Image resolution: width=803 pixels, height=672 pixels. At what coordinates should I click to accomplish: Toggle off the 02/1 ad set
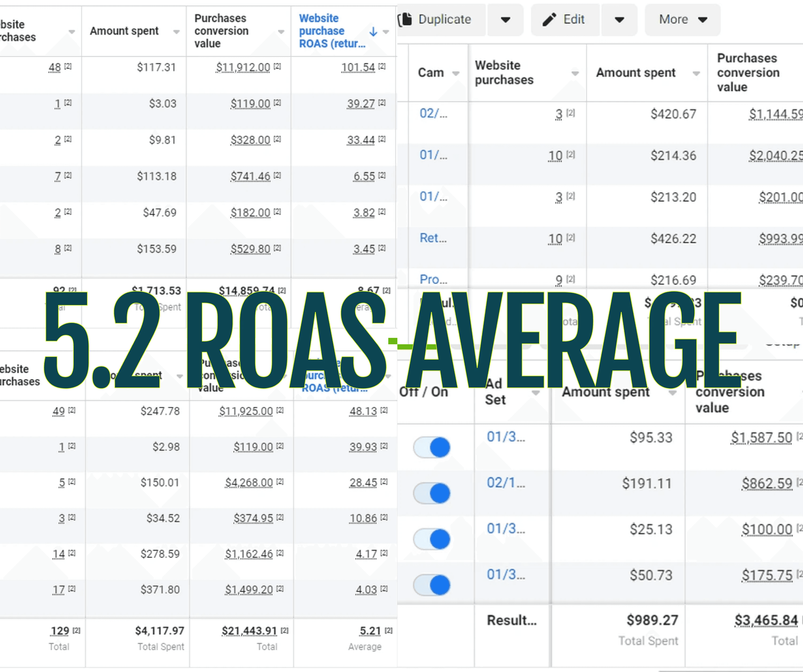pyautogui.click(x=432, y=493)
